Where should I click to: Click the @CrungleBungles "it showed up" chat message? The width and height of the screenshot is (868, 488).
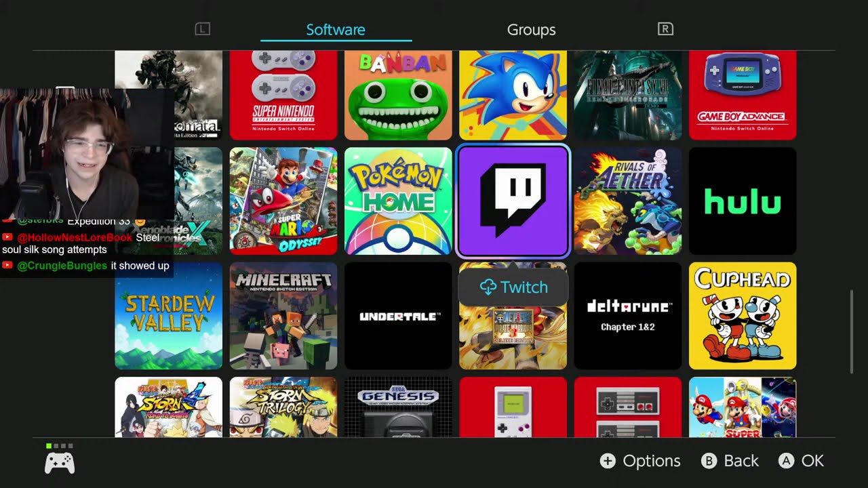tap(85, 266)
